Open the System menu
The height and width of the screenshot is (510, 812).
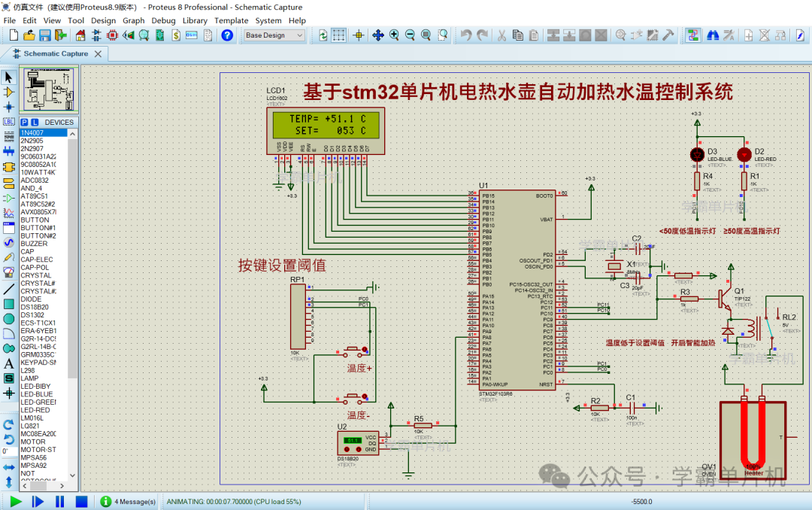click(x=268, y=21)
